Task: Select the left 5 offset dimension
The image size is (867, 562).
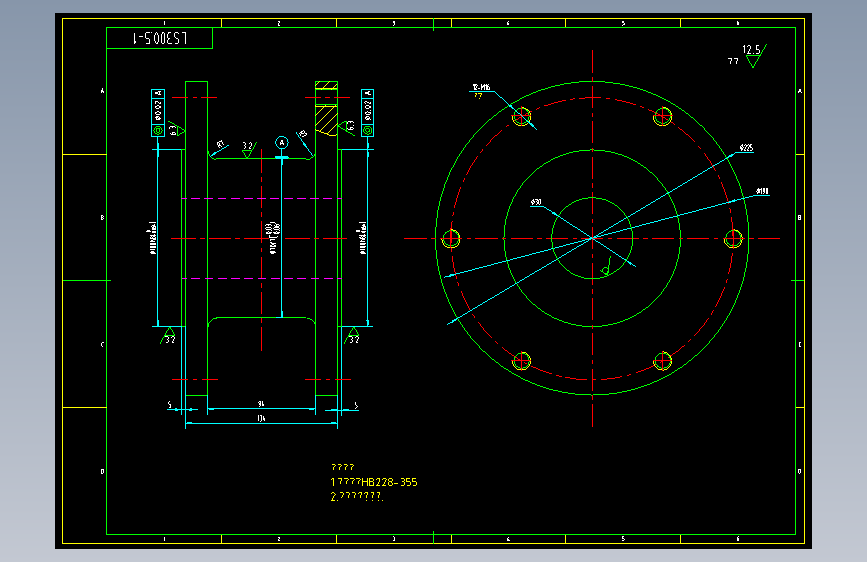Action: tap(170, 405)
